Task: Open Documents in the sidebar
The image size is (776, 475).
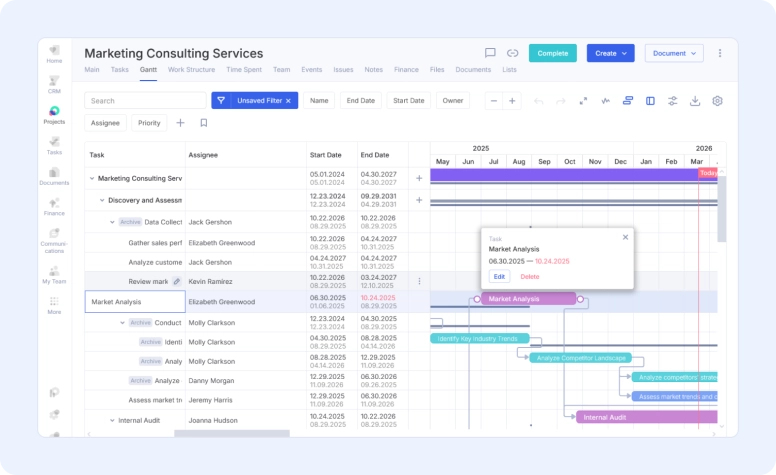Action: 54,176
